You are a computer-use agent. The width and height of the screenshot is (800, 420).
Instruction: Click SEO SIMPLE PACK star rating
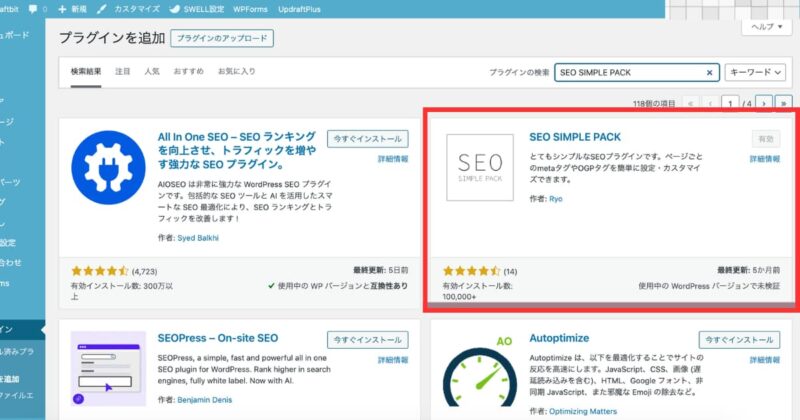[472, 271]
